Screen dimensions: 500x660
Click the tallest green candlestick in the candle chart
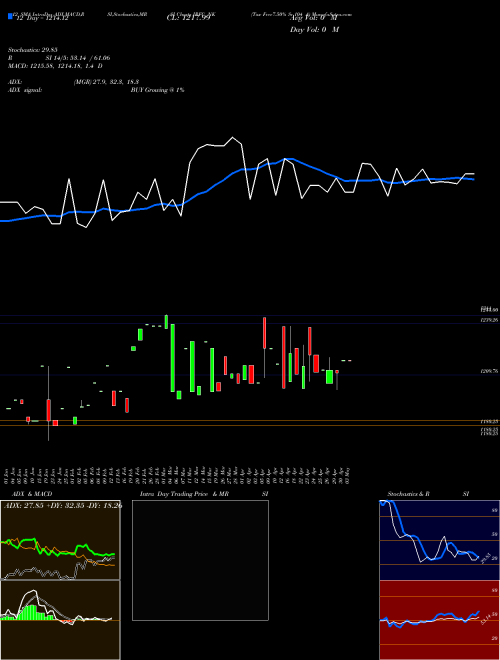(x=173, y=358)
